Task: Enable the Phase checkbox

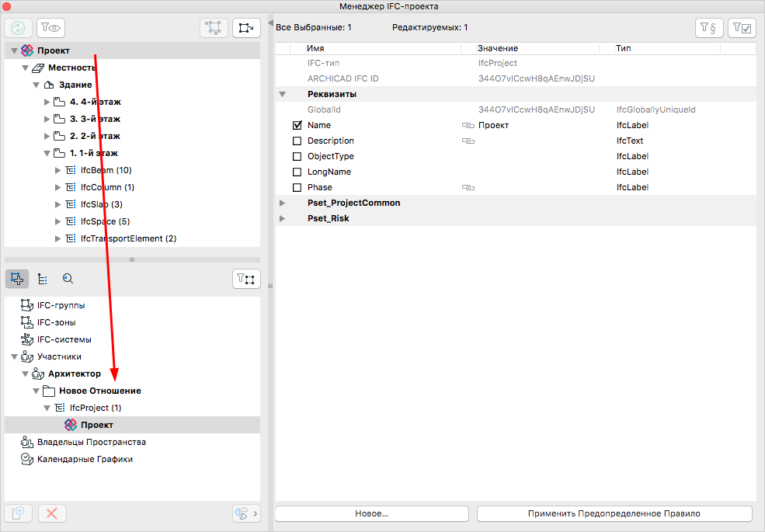Action: 297,187
